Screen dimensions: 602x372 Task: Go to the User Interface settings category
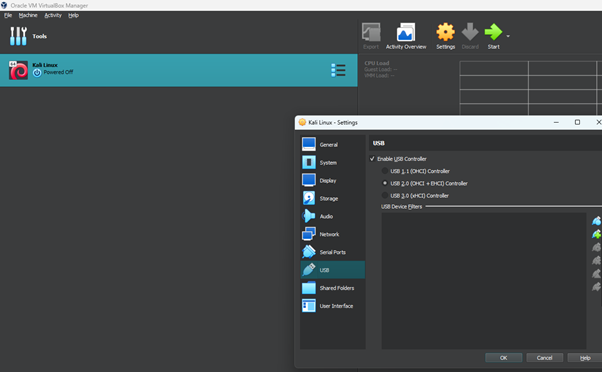pyautogui.click(x=332, y=306)
